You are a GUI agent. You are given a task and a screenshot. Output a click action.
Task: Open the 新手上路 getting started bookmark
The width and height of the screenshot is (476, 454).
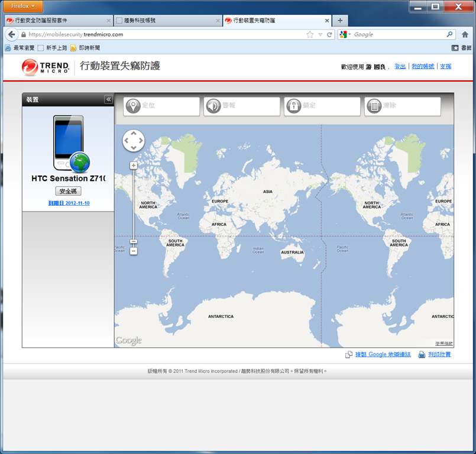point(53,48)
